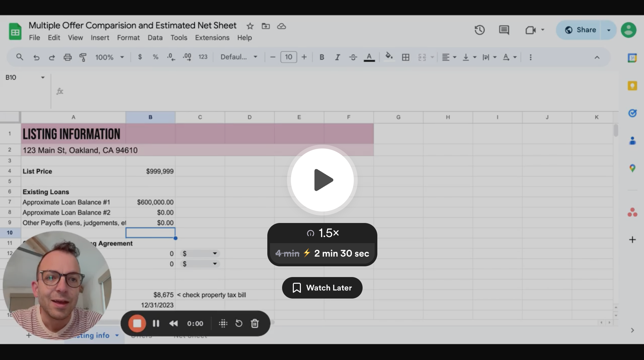Screen dimensions: 644x360
Task: Star the spreadsheet document
Action: pyautogui.click(x=250, y=26)
